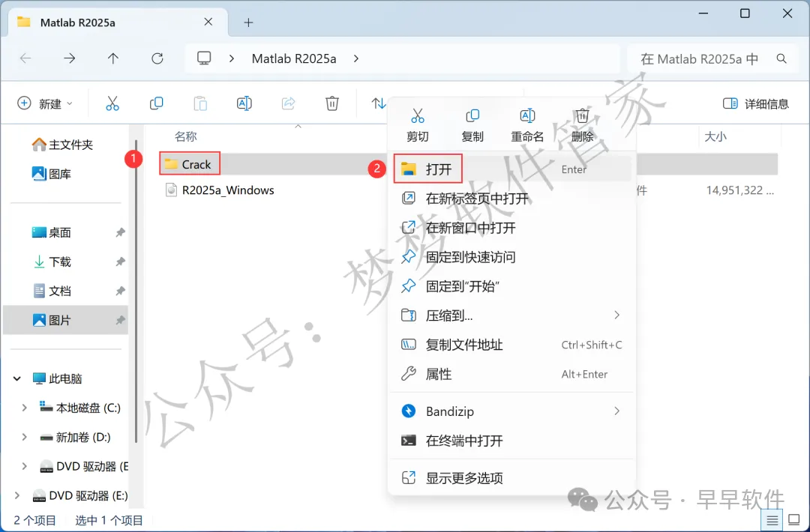The image size is (810, 532).
Task: Switch to large thumbnails view in the status bar
Action: coord(794,519)
